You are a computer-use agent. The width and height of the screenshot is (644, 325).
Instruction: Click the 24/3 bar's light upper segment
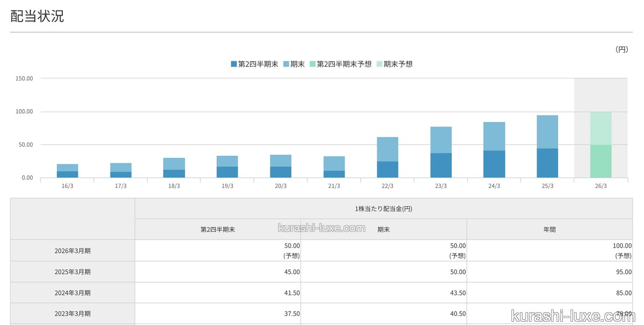(x=494, y=136)
